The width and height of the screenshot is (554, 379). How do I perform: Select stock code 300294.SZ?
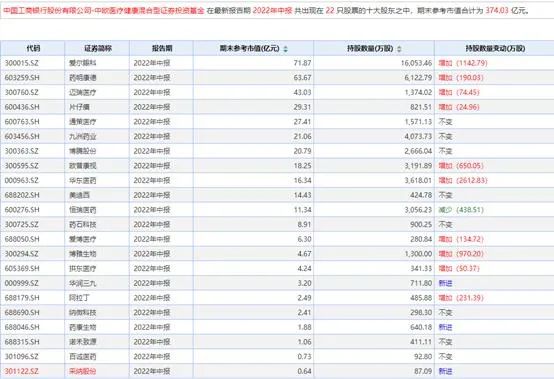pos(22,254)
